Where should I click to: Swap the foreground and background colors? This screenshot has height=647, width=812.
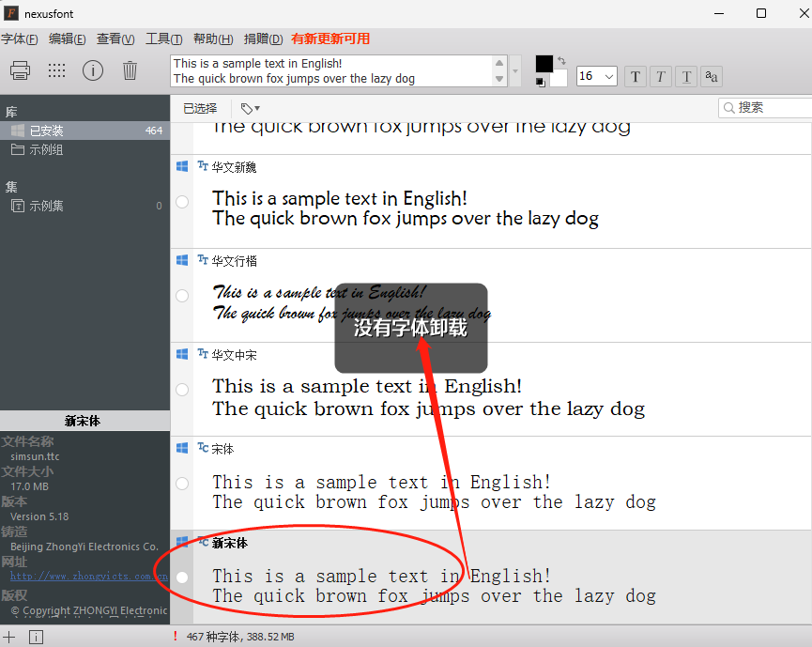(561, 61)
